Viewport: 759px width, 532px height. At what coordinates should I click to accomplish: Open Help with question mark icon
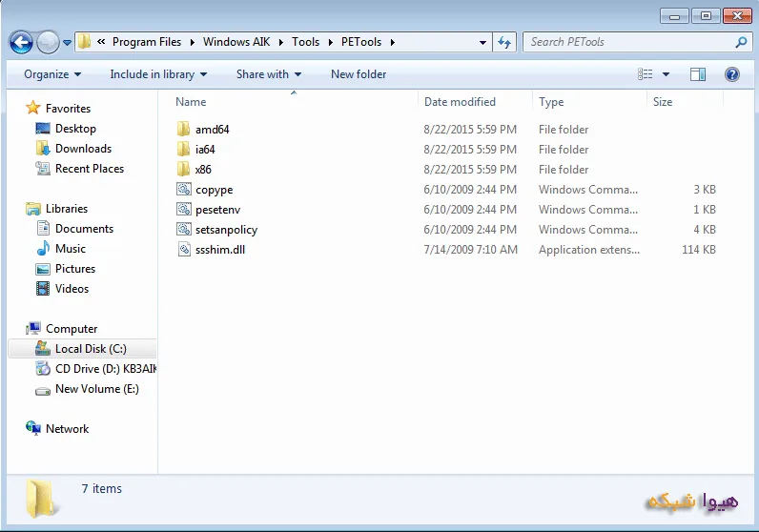732,74
